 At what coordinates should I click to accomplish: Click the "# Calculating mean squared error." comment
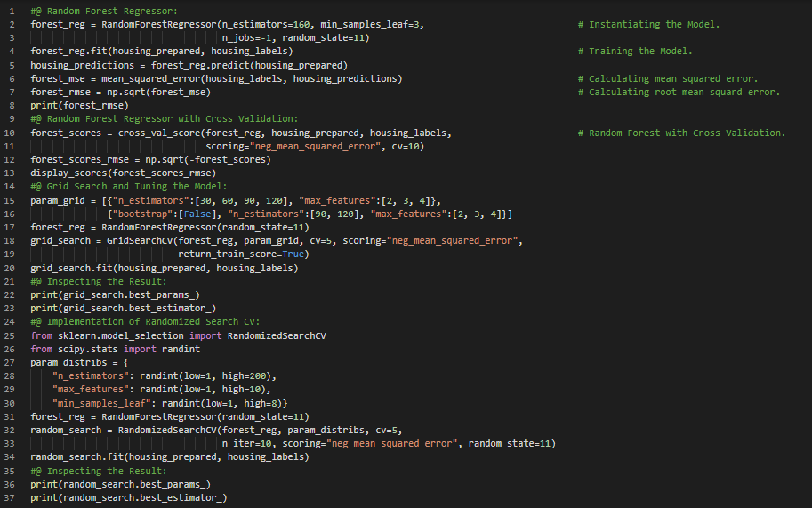tap(667, 78)
